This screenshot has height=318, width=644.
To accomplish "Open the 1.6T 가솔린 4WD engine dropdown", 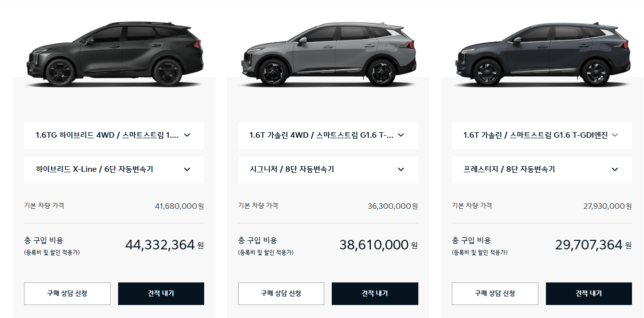I will tap(328, 135).
